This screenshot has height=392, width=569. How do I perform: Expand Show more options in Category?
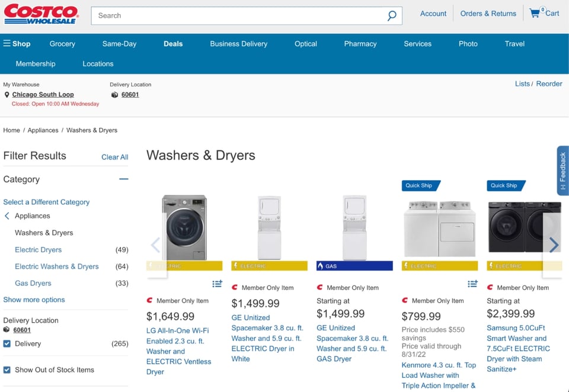[34, 300]
